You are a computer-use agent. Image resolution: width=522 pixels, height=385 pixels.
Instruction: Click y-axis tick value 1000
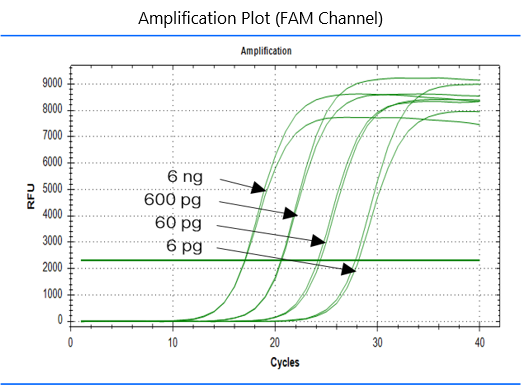pos(52,294)
